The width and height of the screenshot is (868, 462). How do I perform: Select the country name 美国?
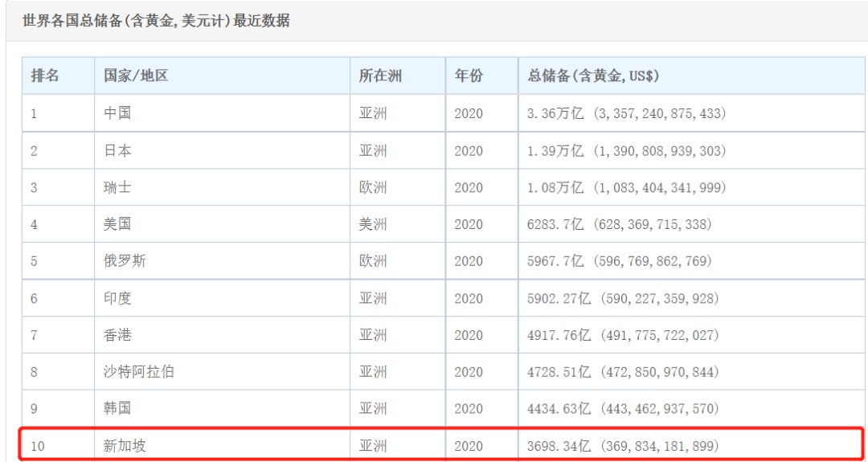coord(117,224)
